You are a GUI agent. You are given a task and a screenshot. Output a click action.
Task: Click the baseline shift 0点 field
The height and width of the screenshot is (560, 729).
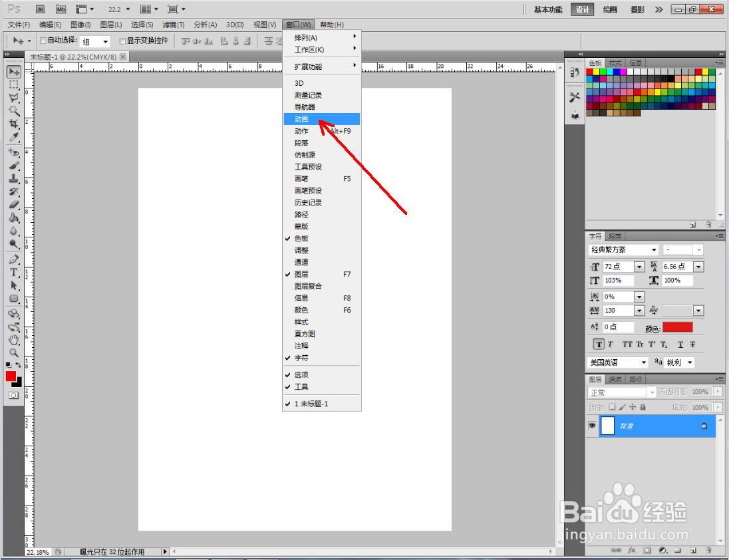click(x=619, y=327)
